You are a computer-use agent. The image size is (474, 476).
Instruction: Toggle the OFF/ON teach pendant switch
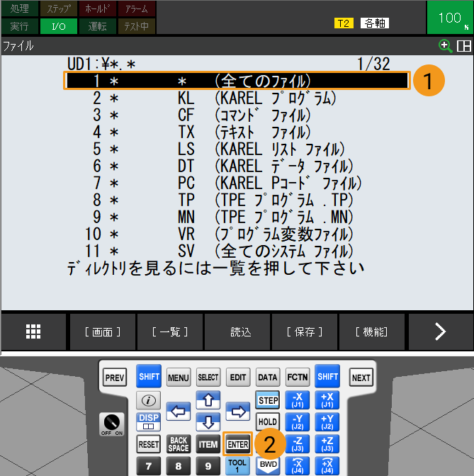112,424
